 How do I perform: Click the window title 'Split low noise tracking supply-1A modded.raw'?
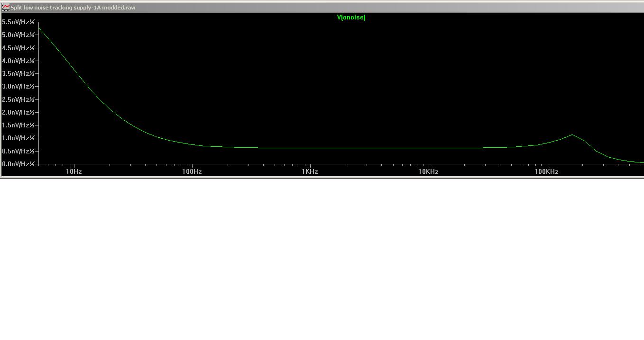coord(73,8)
